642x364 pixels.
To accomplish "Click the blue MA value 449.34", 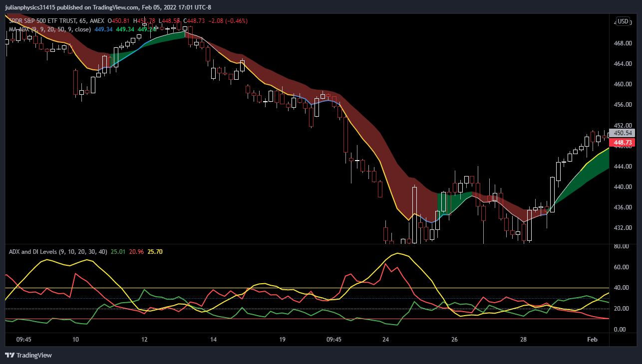I will click(x=103, y=29).
